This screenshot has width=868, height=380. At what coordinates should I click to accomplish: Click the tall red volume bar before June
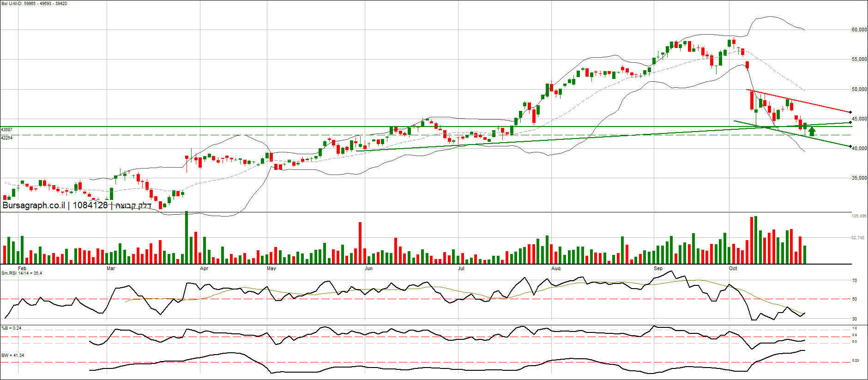pos(360,243)
